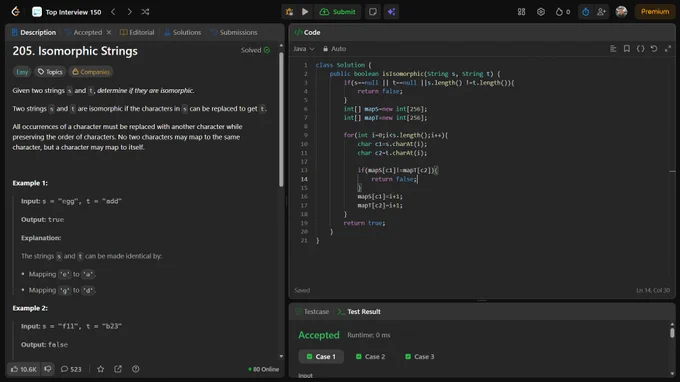Click the Ln 14, Col 30 status text
This screenshot has width=680, height=382.
pyautogui.click(x=653, y=291)
